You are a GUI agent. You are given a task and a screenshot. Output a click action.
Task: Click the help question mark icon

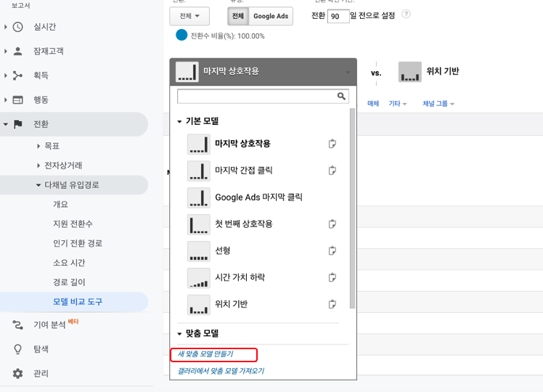[x=406, y=15]
